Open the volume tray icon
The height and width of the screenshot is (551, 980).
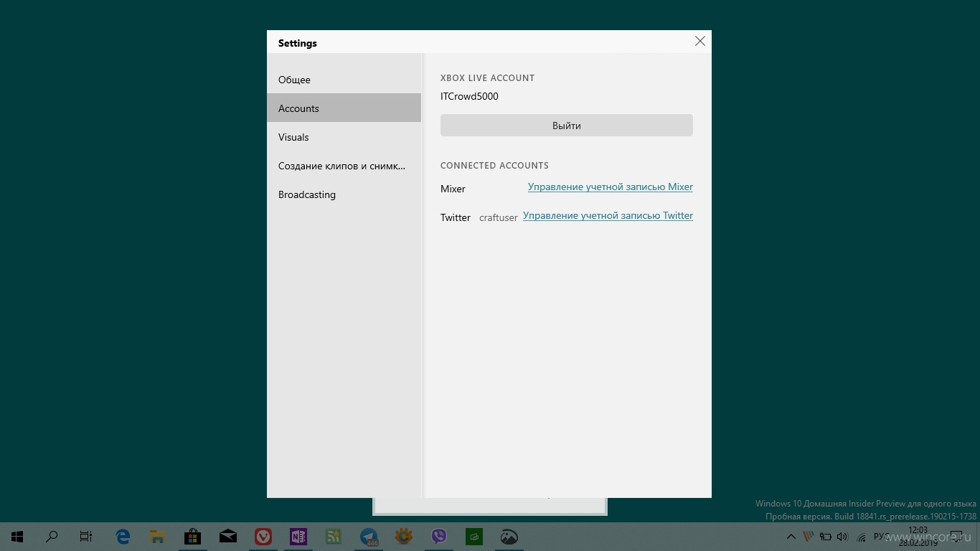(x=842, y=537)
